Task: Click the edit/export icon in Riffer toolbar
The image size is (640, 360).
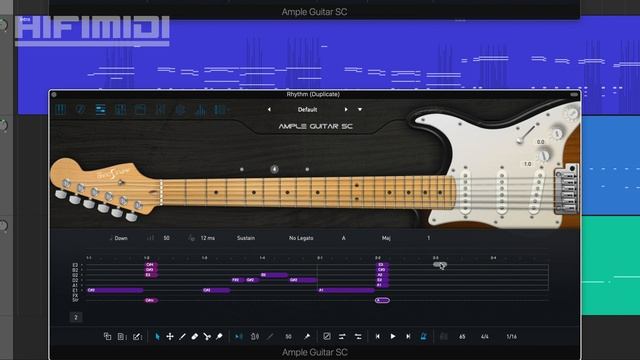Action: tap(137, 336)
